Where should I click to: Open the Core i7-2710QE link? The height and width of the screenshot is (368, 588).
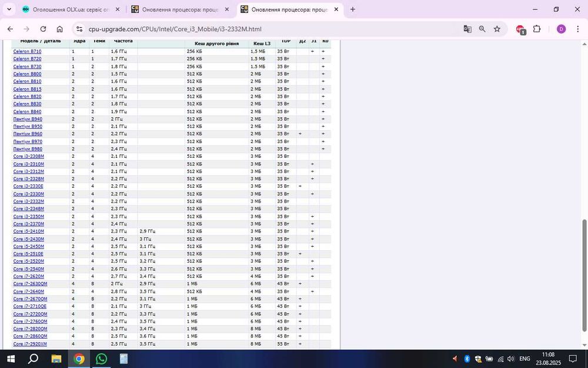pyautogui.click(x=30, y=306)
